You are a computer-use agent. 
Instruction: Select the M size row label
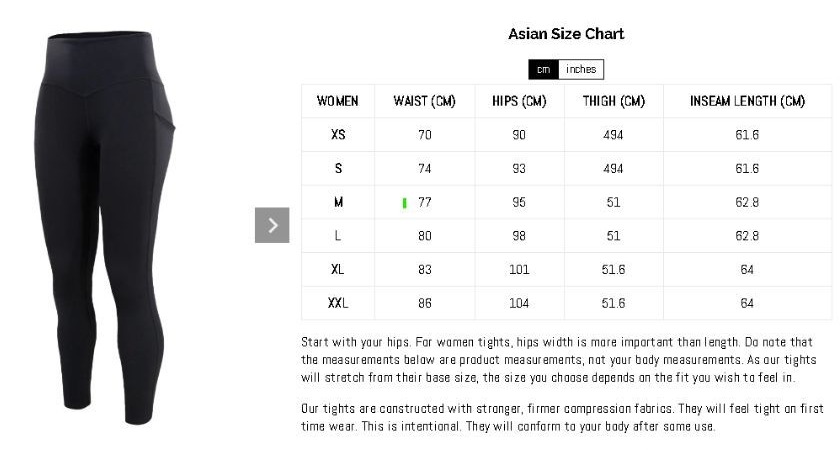click(x=338, y=202)
